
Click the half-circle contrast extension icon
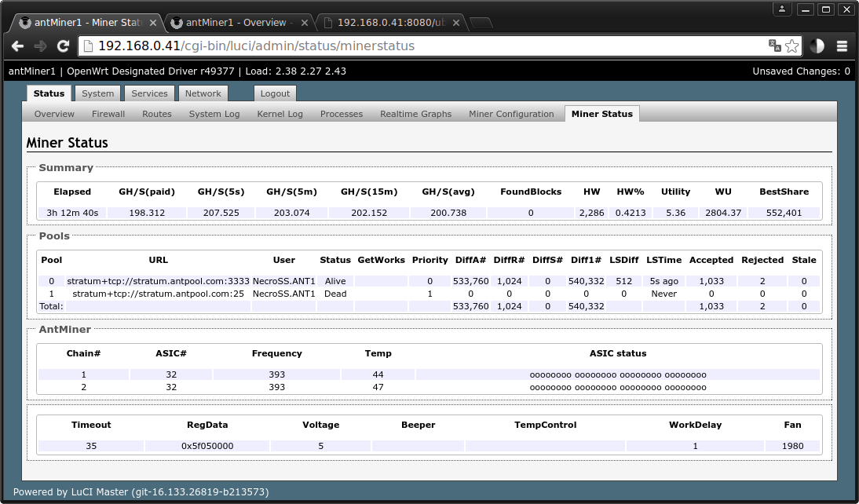(817, 46)
